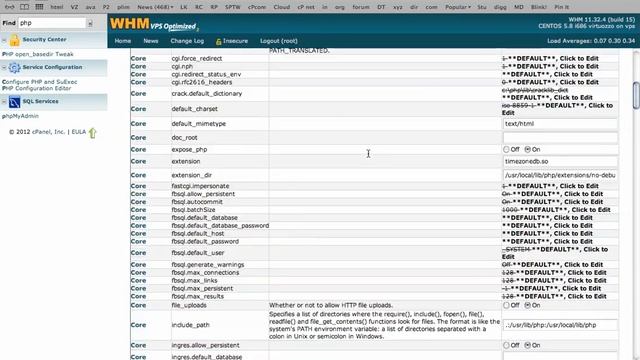Click the empty doc_root field

560,138
